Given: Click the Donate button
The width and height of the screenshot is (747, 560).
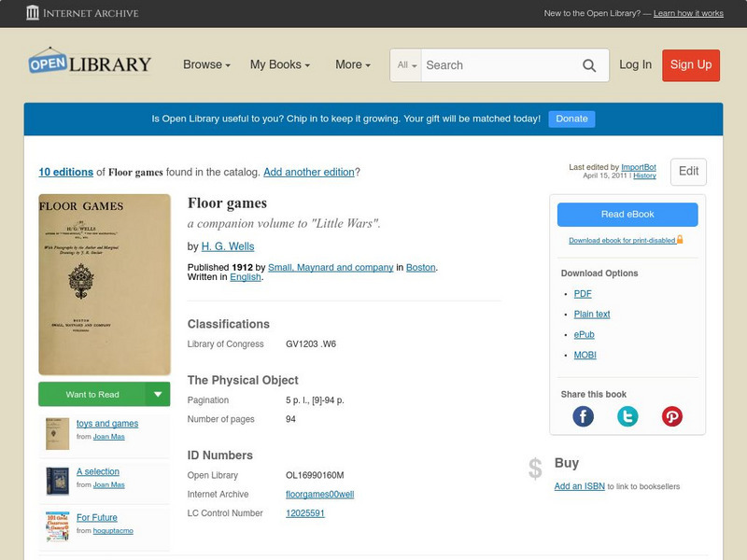Looking at the screenshot, I should (x=571, y=119).
